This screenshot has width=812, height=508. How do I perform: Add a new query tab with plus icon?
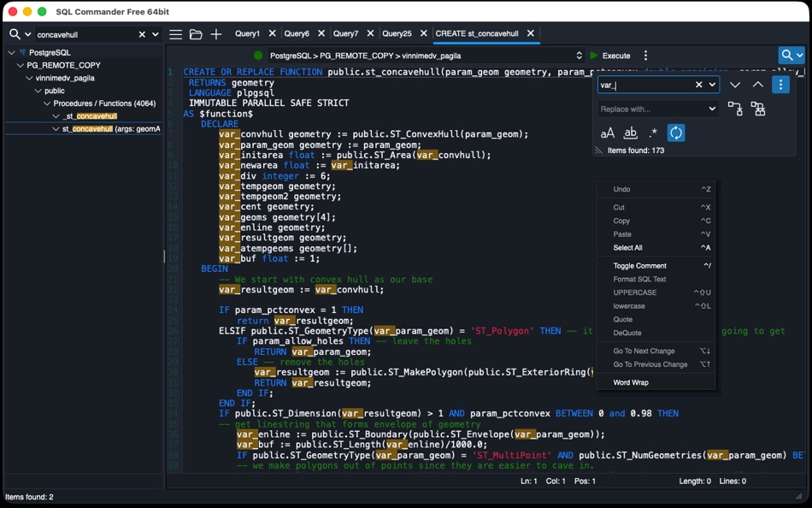[x=216, y=34]
